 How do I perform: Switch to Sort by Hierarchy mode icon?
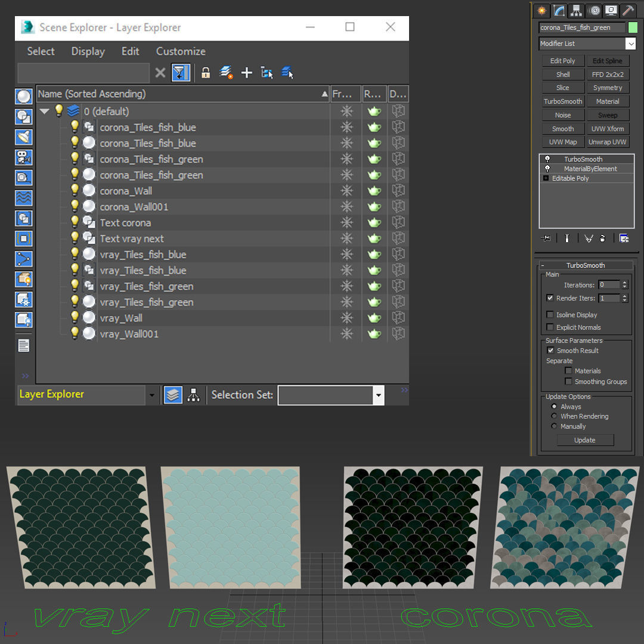pyautogui.click(x=193, y=395)
